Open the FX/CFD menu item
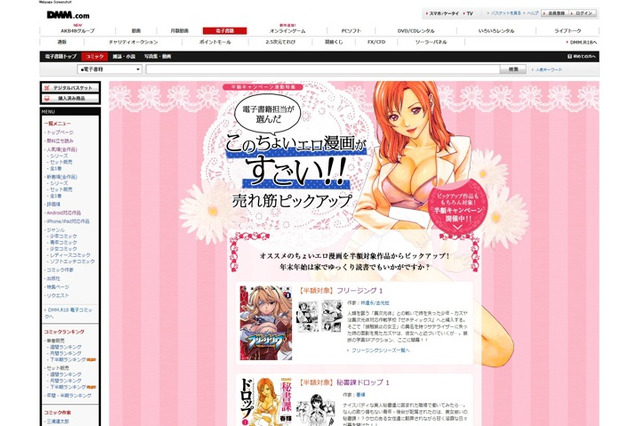The height and width of the screenshot is (426, 640). pos(376,42)
